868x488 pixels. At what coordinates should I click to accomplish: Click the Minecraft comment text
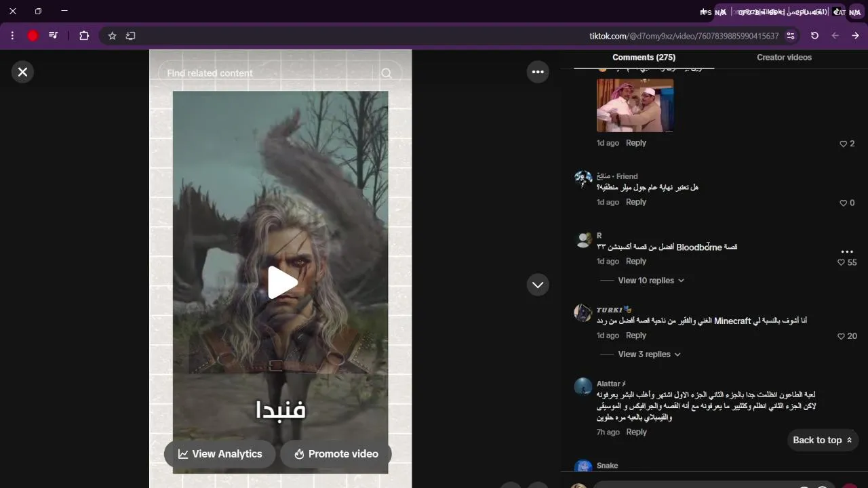click(x=702, y=321)
